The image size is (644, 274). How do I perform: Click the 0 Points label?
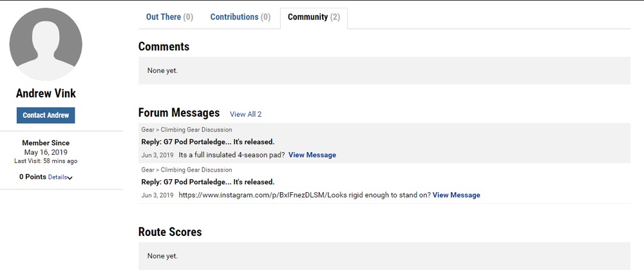(32, 177)
